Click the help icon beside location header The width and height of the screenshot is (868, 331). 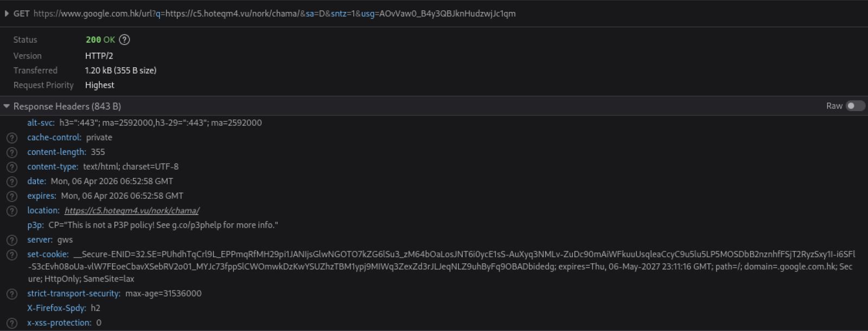12,211
